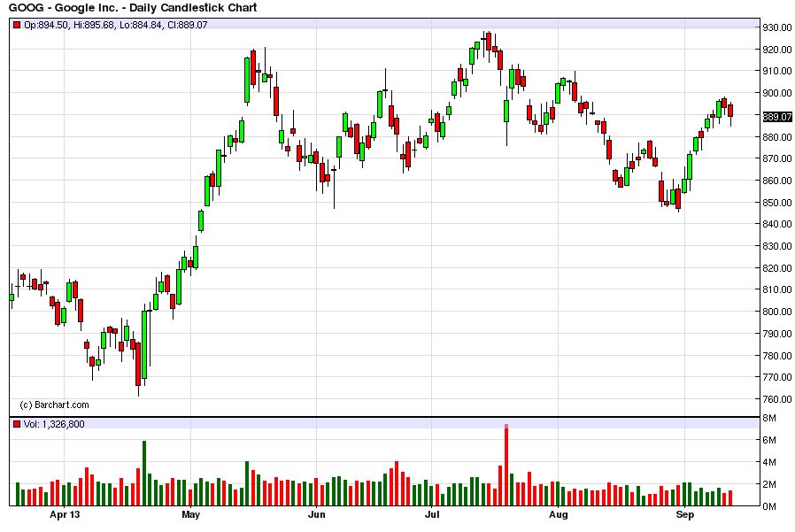The image size is (795, 532).
Task: Click the 760.00 price axis label
Action: tap(777, 399)
